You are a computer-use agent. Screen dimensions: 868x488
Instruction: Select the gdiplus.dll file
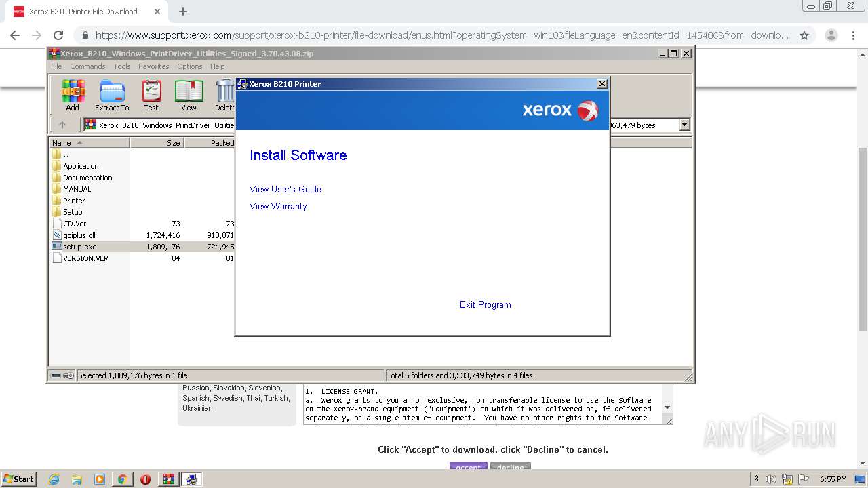point(79,235)
